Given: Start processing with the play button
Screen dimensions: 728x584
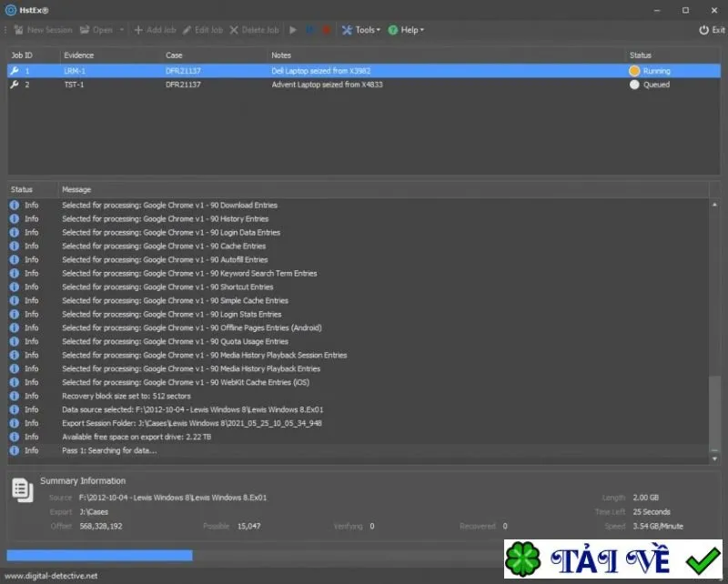Looking at the screenshot, I should 293,30.
